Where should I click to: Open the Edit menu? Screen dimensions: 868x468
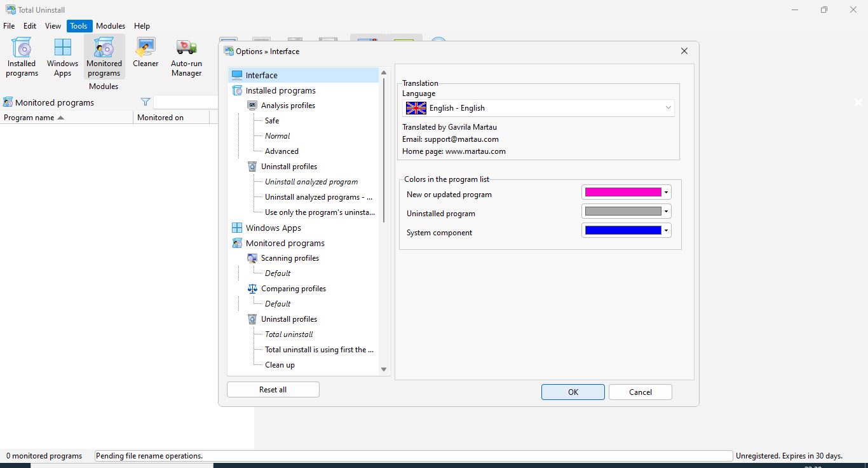[30, 26]
